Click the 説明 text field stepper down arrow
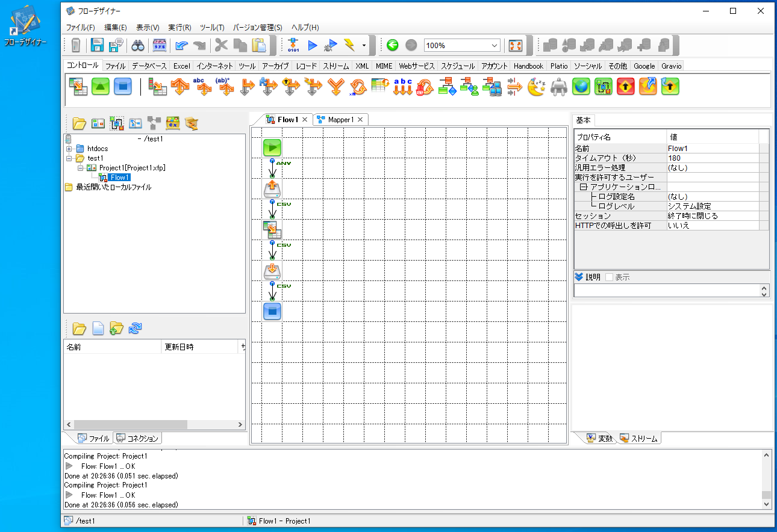Image resolution: width=777 pixels, height=532 pixels. tap(765, 294)
